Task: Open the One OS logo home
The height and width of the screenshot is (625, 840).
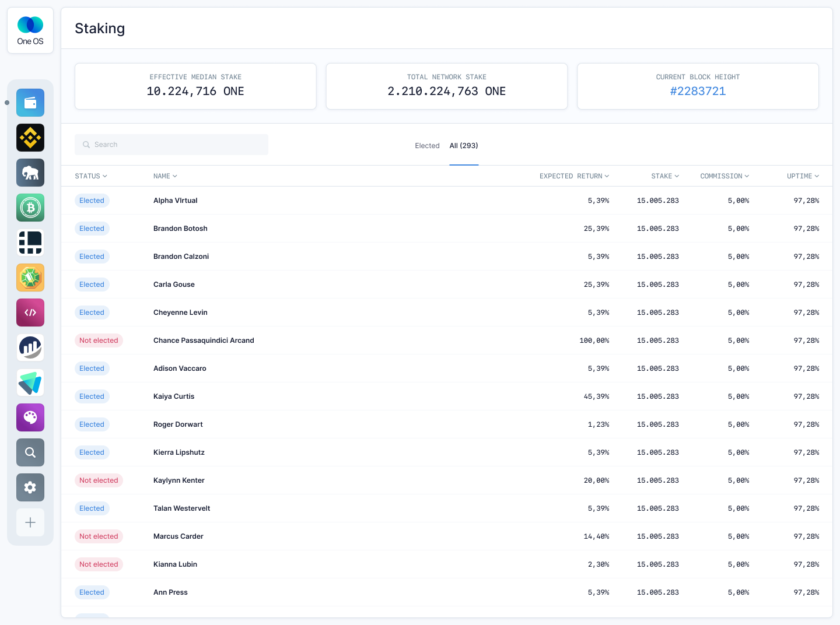Action: pyautogui.click(x=30, y=30)
